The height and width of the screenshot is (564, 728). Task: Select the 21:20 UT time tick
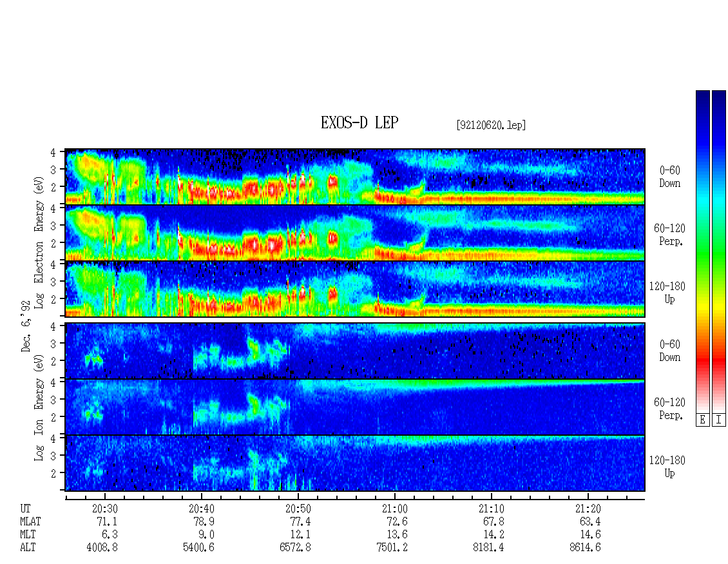[588, 509]
